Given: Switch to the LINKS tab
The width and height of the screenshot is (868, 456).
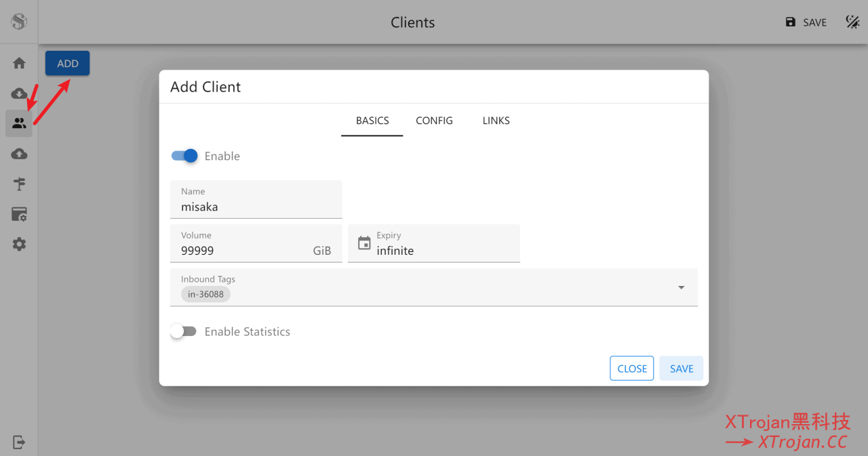Looking at the screenshot, I should (496, 121).
